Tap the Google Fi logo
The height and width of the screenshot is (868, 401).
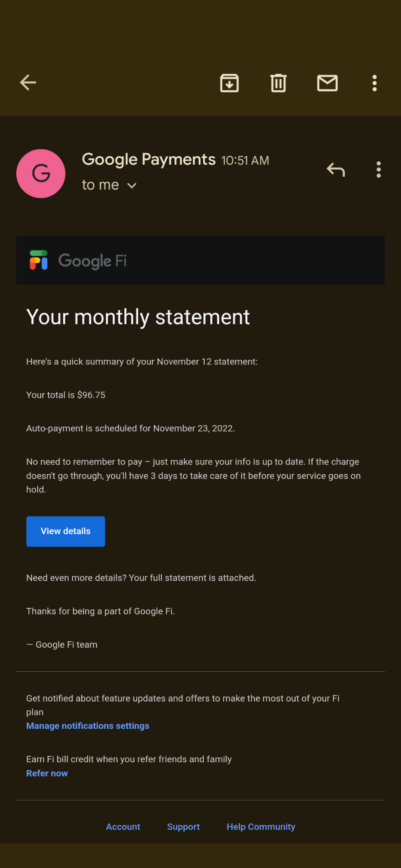78,260
